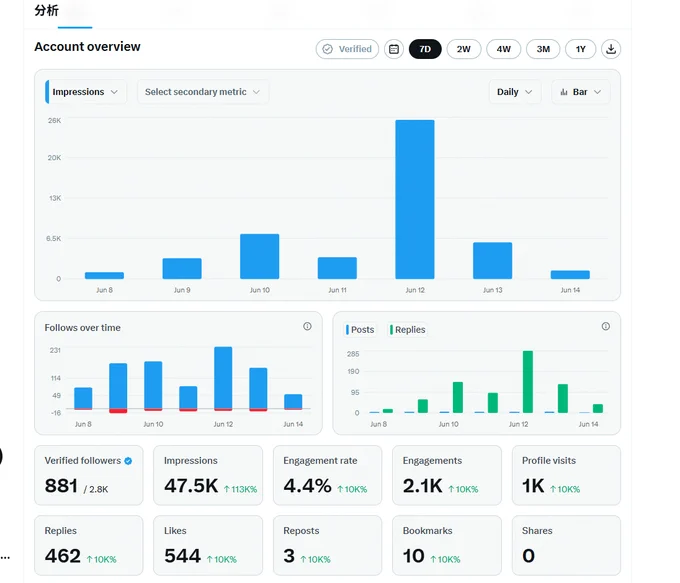The image size is (680, 583).
Task: Select the Jun 10 impressions bar
Action: pos(259,256)
